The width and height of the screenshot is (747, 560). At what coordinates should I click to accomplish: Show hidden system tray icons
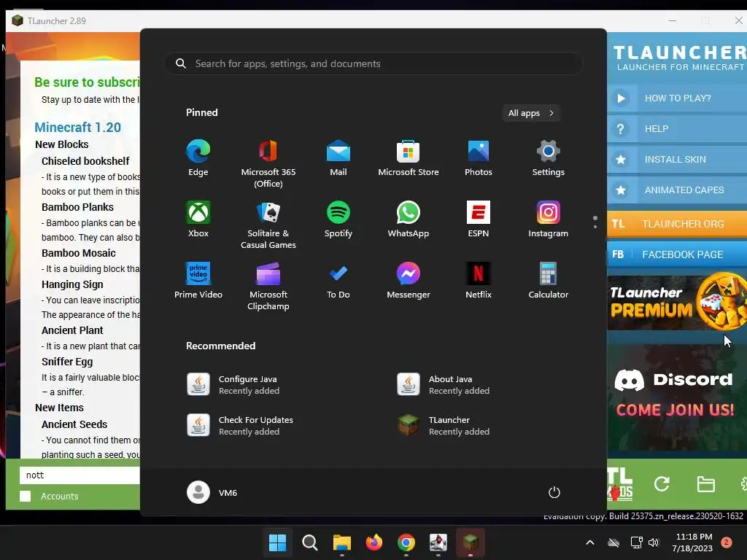pyautogui.click(x=589, y=542)
